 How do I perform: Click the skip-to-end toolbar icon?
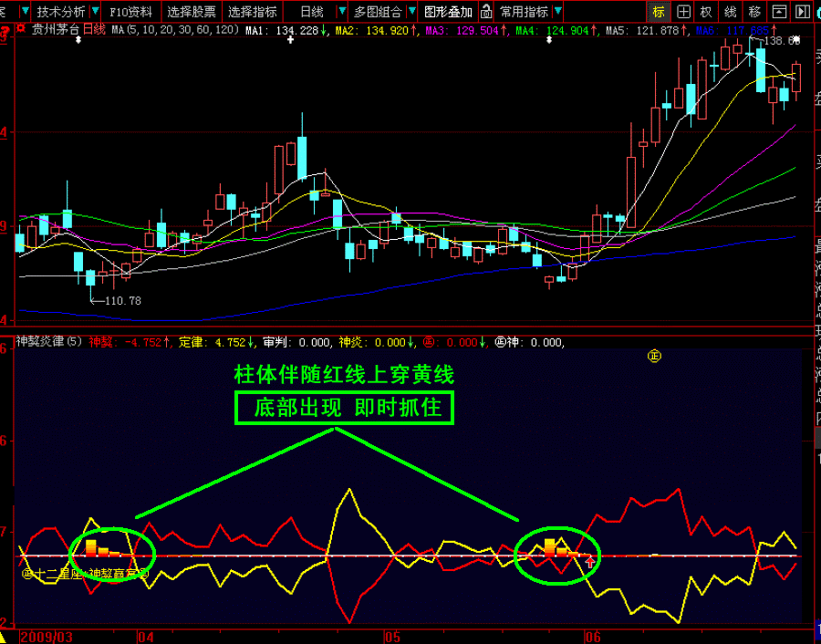[x=802, y=12]
